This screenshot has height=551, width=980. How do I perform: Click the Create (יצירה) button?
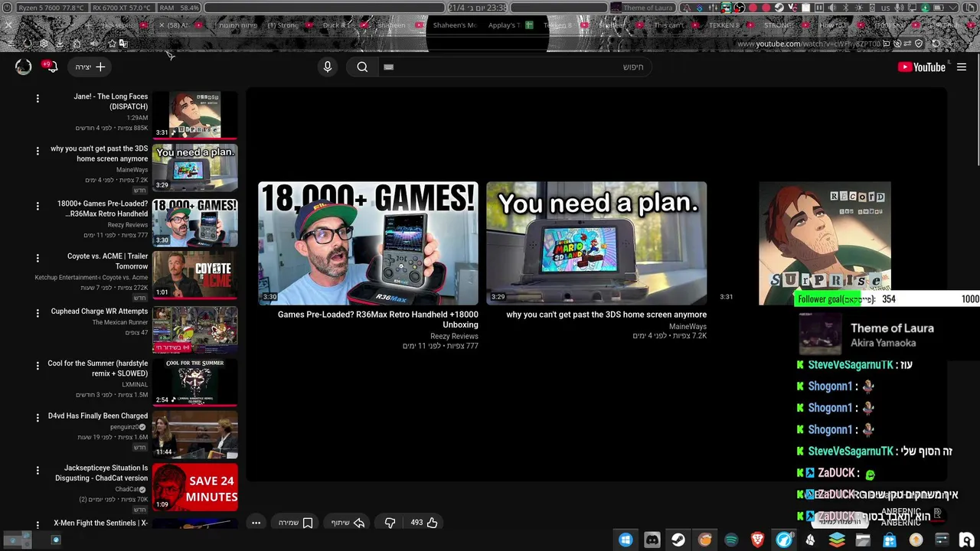[x=90, y=67]
